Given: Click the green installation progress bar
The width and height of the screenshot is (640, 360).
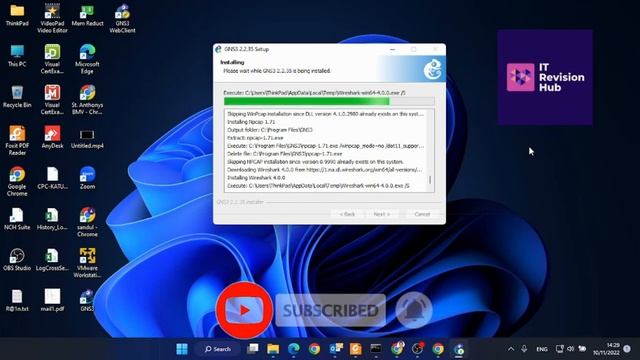Looking at the screenshot, I should pos(329,101).
